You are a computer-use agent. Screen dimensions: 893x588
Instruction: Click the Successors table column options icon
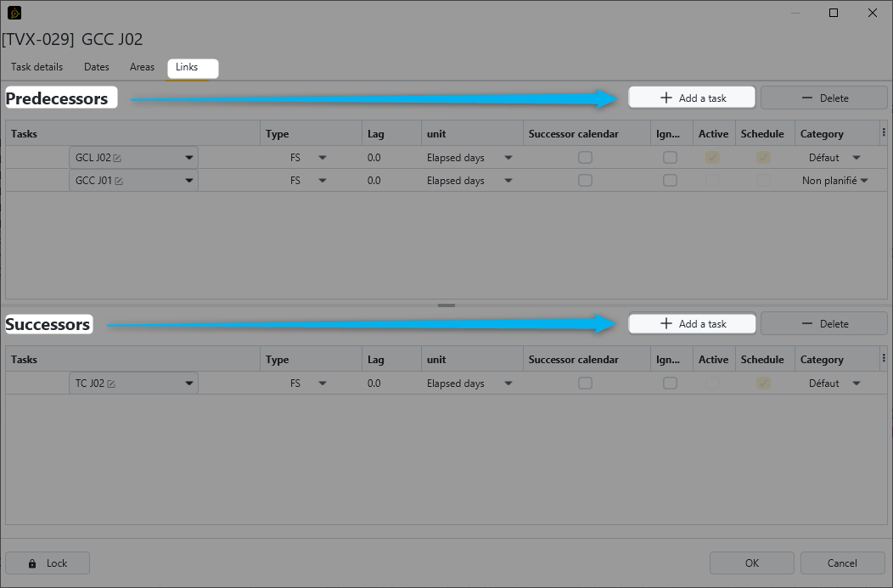coord(884,359)
